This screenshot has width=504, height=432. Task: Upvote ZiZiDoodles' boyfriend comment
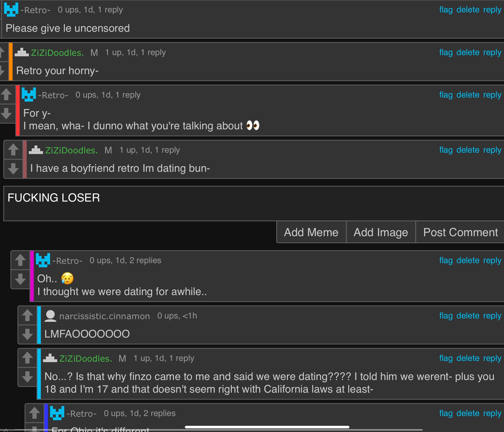click(x=13, y=150)
